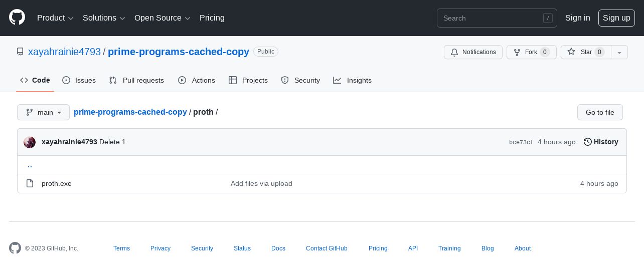This screenshot has height=279, width=644.
Task: Open the proth.exe file link
Action: (57, 183)
